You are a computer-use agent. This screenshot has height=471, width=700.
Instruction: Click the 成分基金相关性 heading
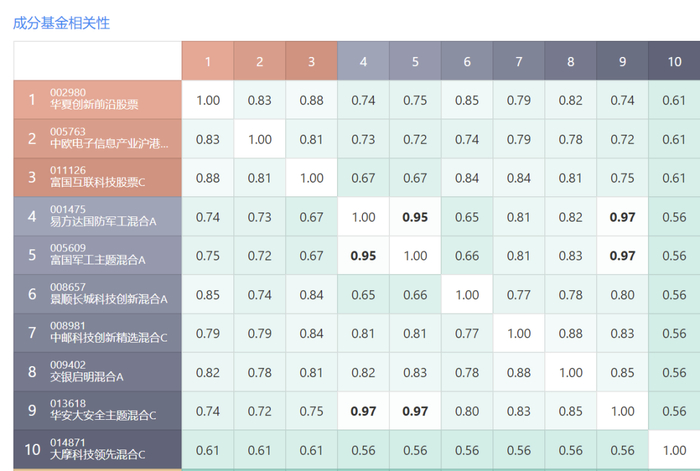(61, 23)
